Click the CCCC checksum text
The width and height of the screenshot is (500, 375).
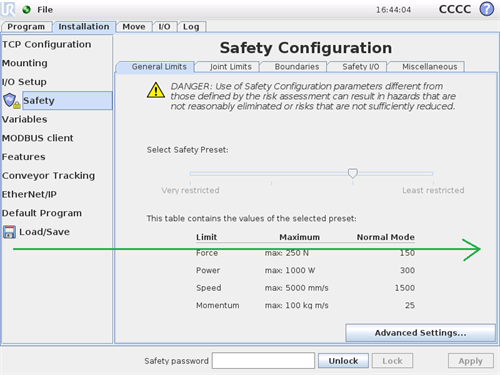[455, 9]
